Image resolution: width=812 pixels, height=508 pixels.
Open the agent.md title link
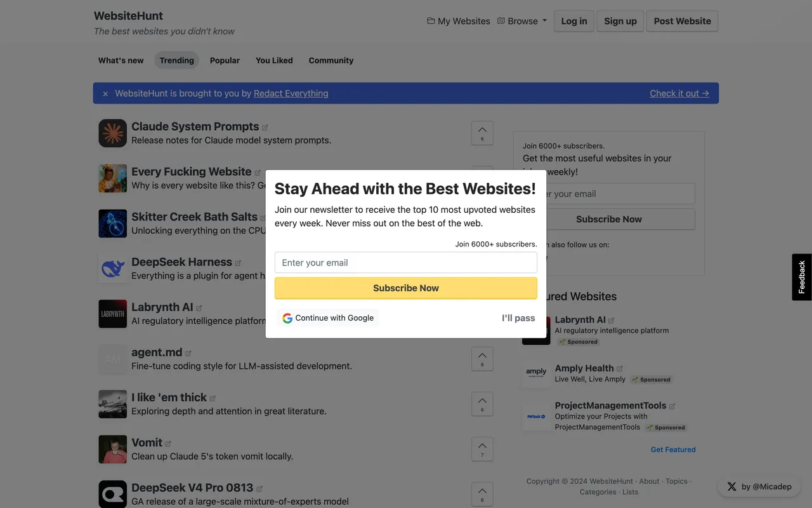pos(157,352)
